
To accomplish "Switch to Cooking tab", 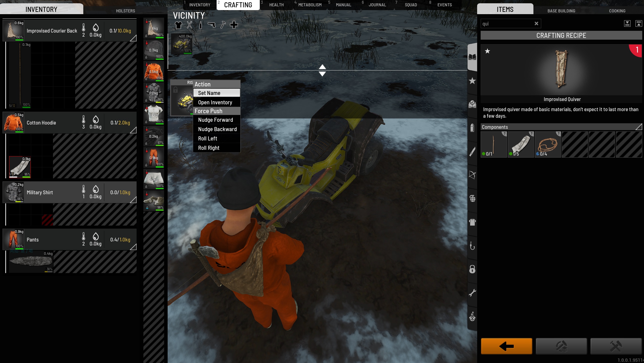I will (x=617, y=11).
